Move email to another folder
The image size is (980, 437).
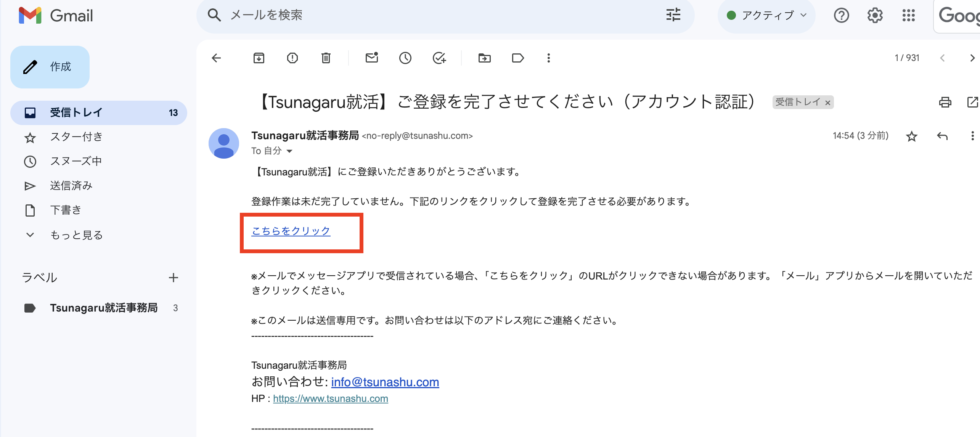tap(485, 58)
